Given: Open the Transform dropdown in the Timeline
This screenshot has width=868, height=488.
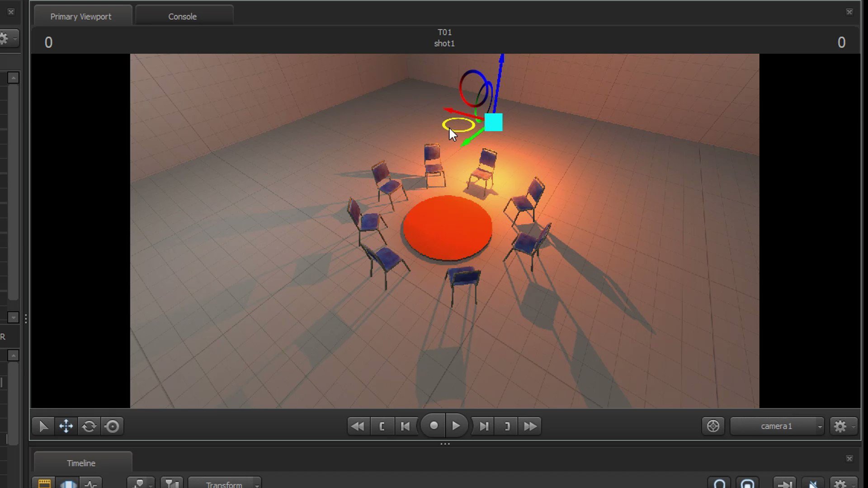Looking at the screenshot, I should [225, 484].
